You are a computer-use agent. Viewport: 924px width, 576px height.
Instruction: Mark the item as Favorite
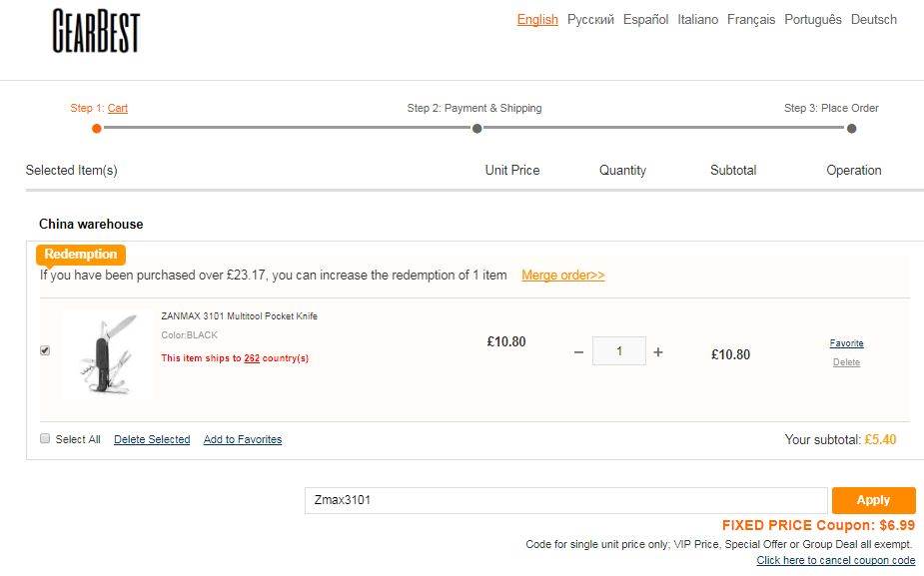click(x=846, y=343)
